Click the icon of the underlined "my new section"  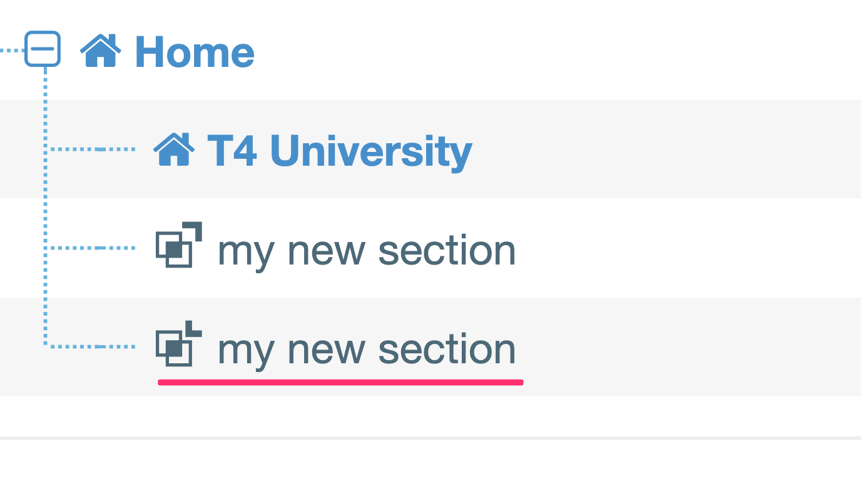178,344
